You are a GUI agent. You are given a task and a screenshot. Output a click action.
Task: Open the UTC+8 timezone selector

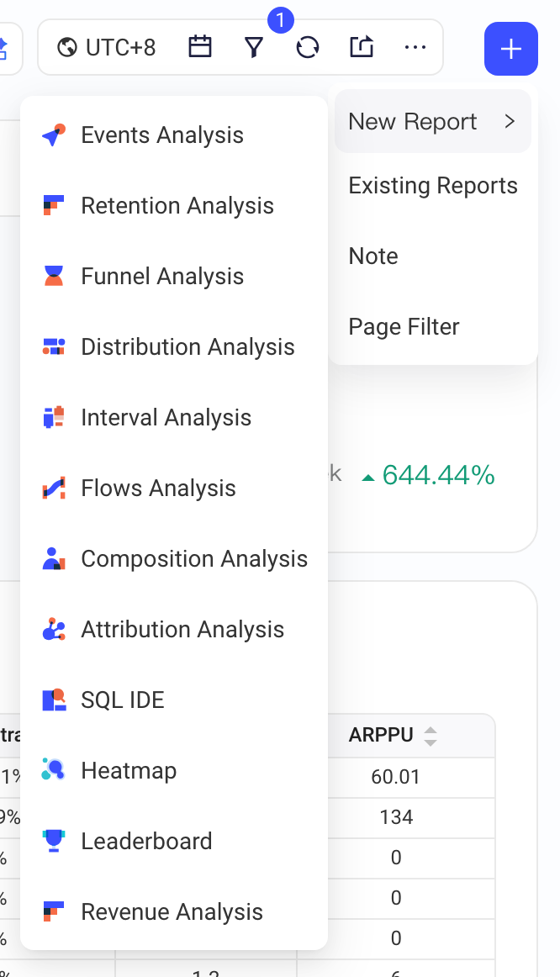(107, 47)
